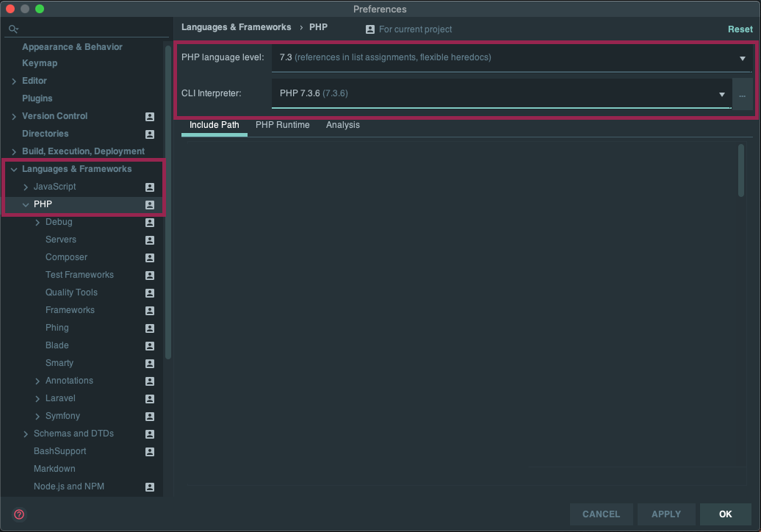Click Languages & Frameworks in the breadcrumb
761x532 pixels.
(x=237, y=27)
